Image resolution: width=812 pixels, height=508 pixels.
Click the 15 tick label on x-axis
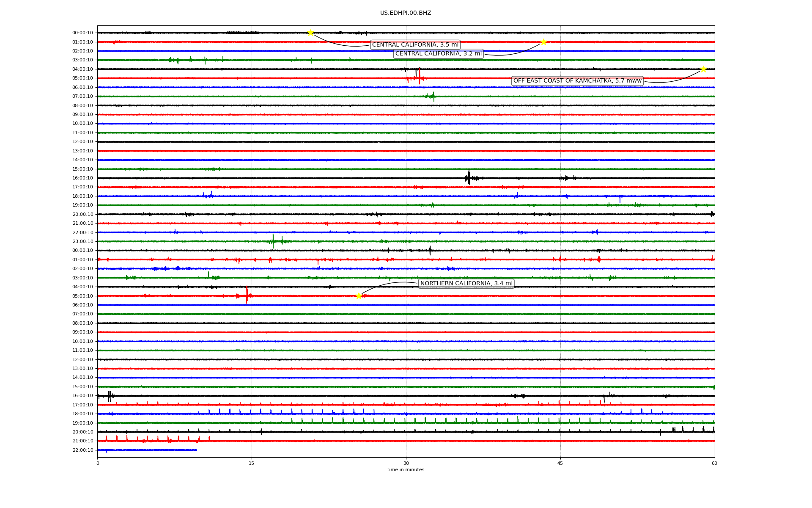point(252,463)
